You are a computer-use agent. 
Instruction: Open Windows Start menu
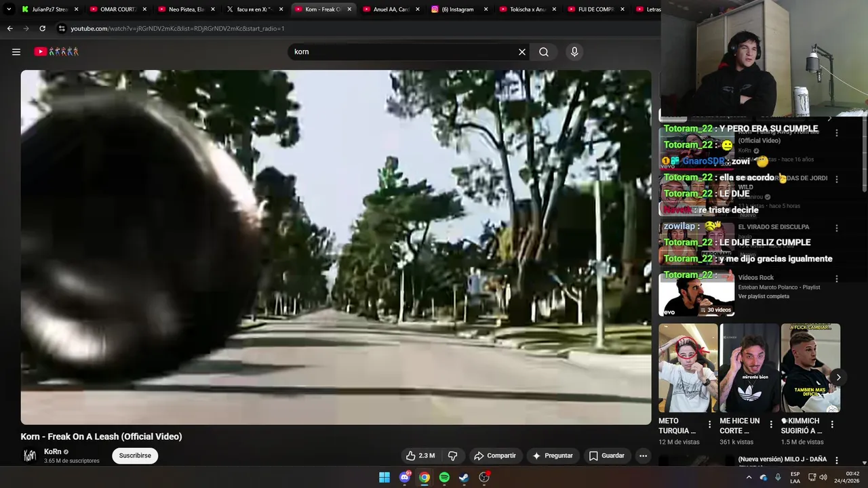[384, 477]
